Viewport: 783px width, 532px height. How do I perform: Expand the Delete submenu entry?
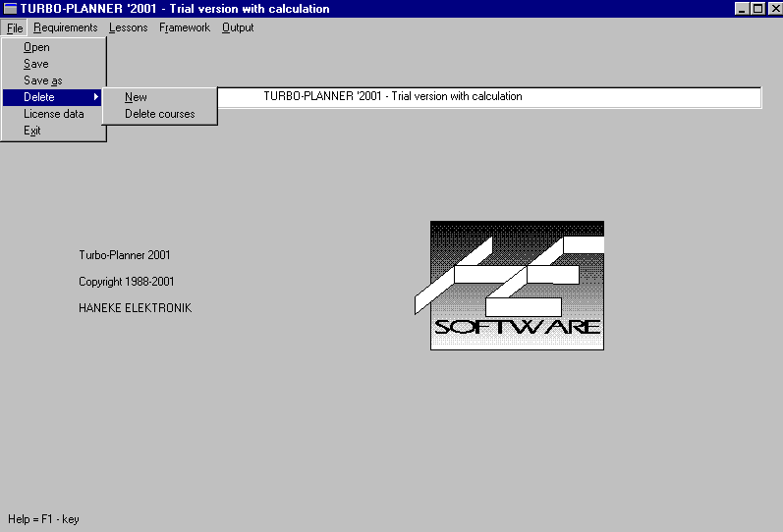pos(53,97)
